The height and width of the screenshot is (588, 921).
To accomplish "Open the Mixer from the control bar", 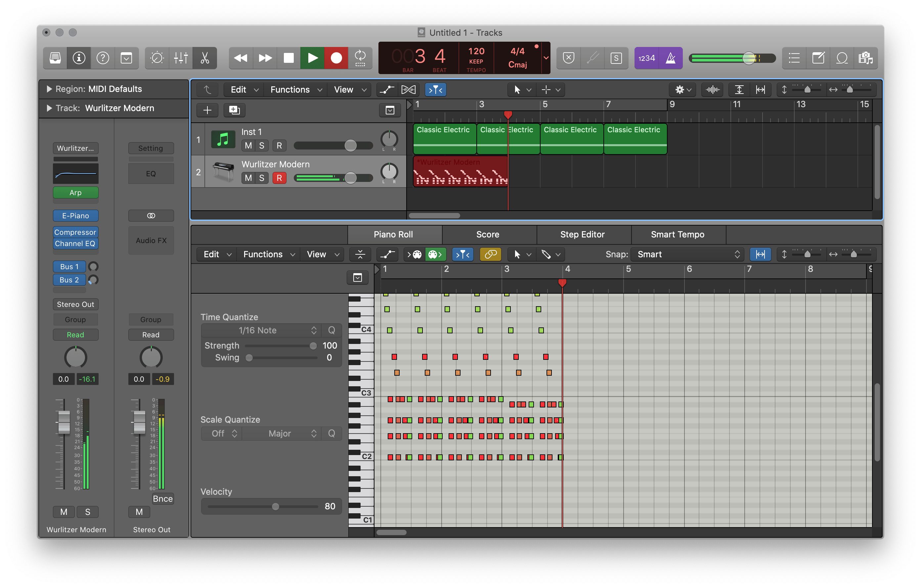I will (x=181, y=58).
